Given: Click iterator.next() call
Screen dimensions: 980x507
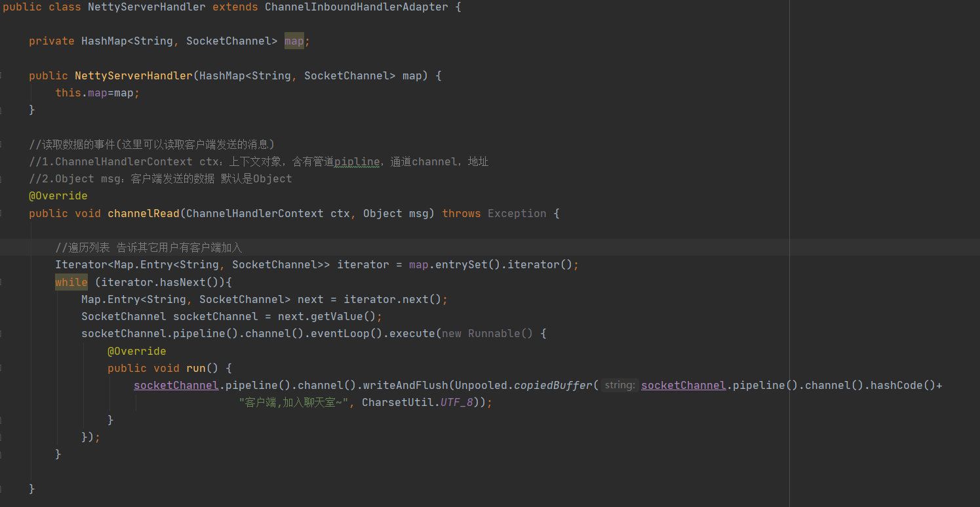Looking at the screenshot, I should pos(392,299).
